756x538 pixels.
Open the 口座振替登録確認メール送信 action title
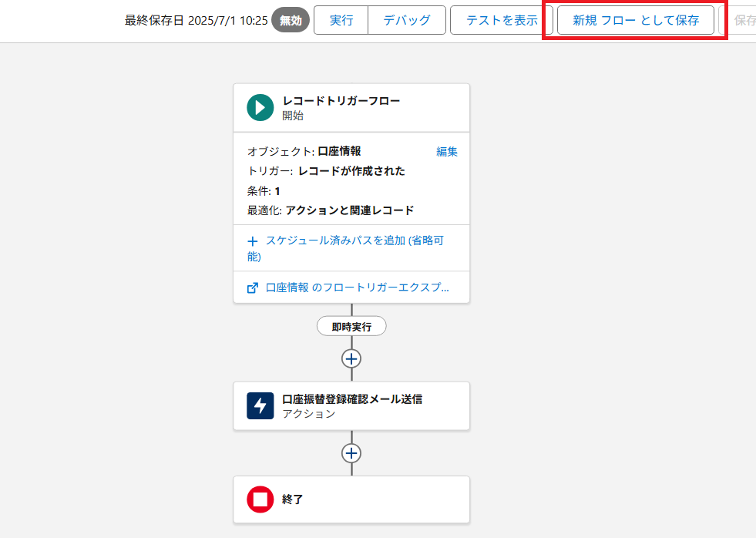(x=352, y=399)
